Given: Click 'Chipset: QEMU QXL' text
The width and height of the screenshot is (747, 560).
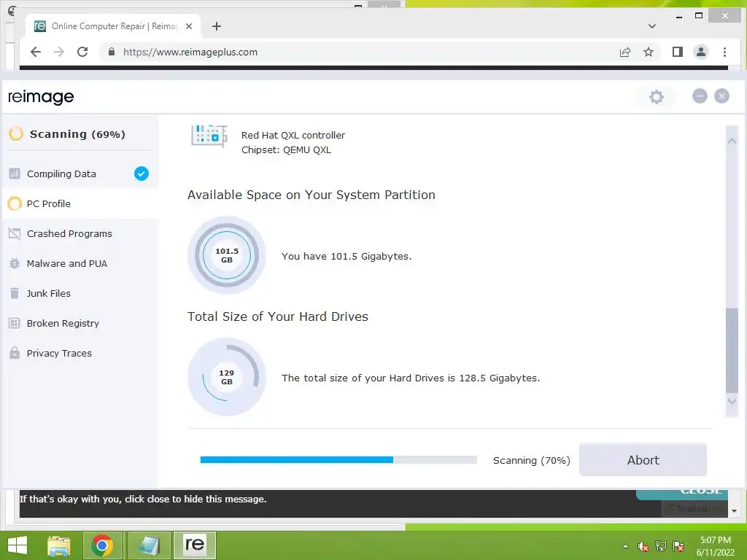Looking at the screenshot, I should 286,150.
